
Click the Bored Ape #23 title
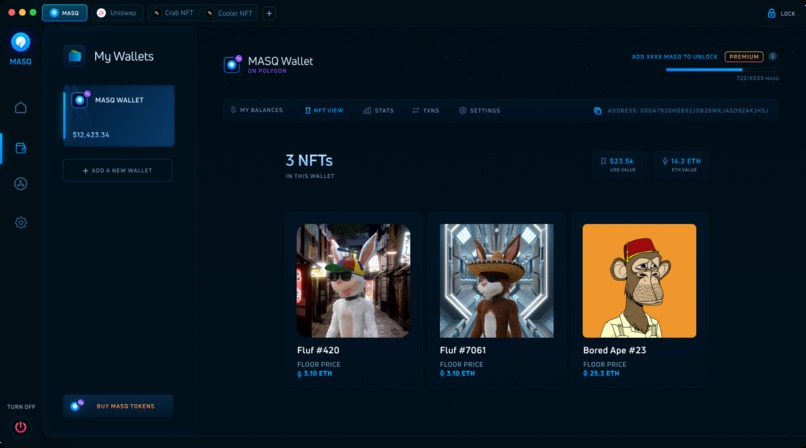pyautogui.click(x=614, y=350)
